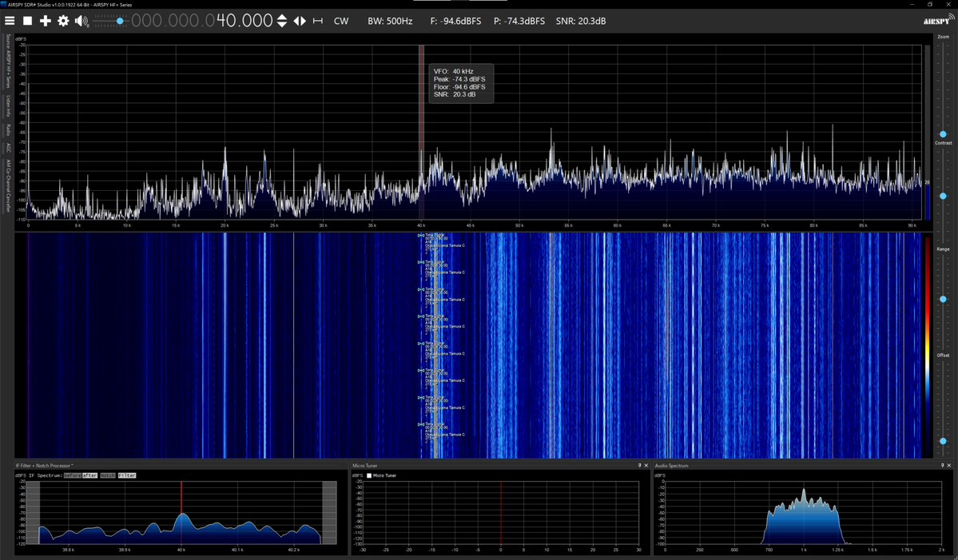The width and height of the screenshot is (958, 560).
Task: Pin the Audio Spectrum panel
Action: pyautogui.click(x=942, y=466)
